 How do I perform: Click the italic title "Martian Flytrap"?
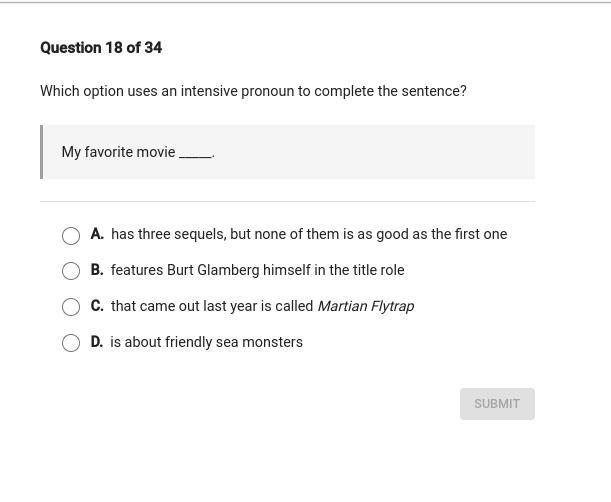point(365,306)
